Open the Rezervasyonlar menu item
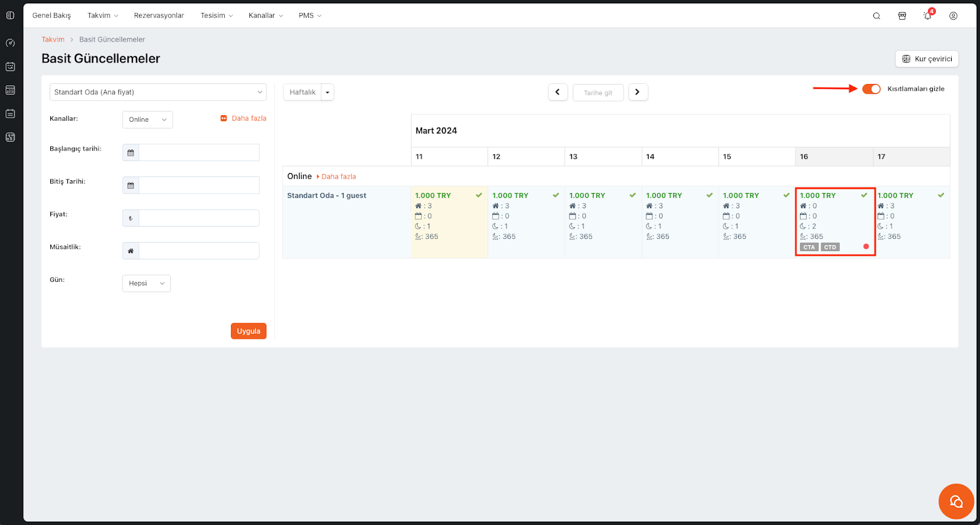This screenshot has width=980, height=525. 159,15
